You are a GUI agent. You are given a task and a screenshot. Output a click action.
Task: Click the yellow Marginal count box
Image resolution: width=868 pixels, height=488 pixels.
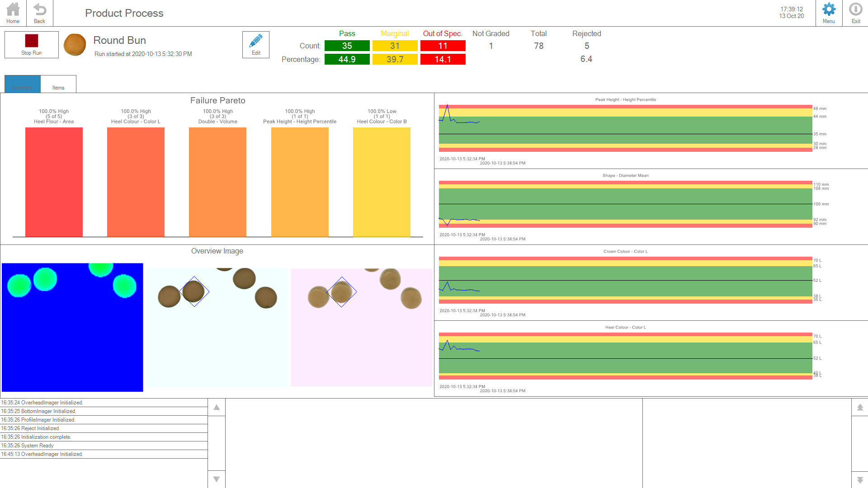click(x=395, y=46)
